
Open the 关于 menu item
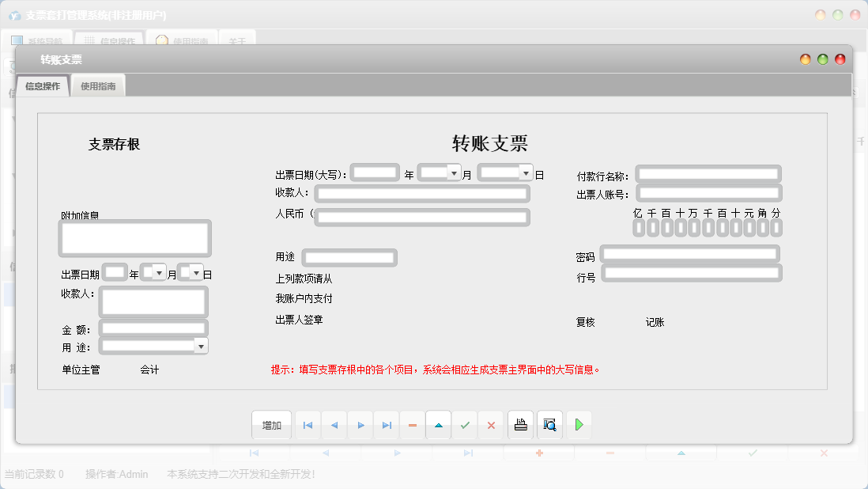tap(239, 39)
